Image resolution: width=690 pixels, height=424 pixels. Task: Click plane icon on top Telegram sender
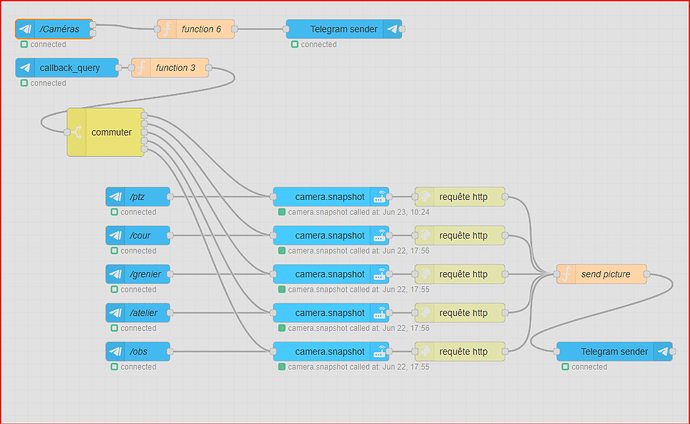click(392, 29)
